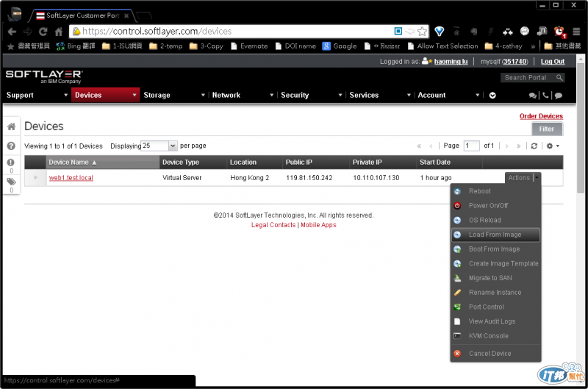Screen dimensions: 588x389
Task: Click the circled chevron menu icon
Action: (492, 96)
